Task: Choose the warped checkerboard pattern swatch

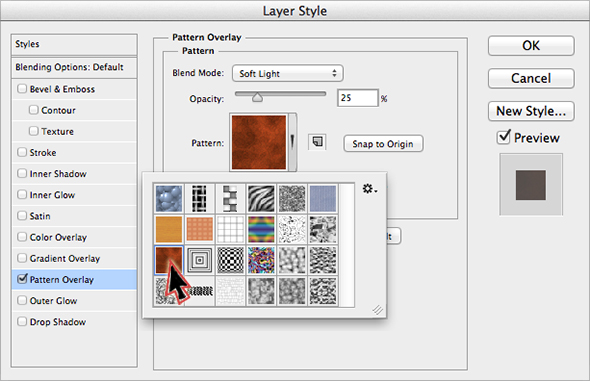Action: click(230, 260)
